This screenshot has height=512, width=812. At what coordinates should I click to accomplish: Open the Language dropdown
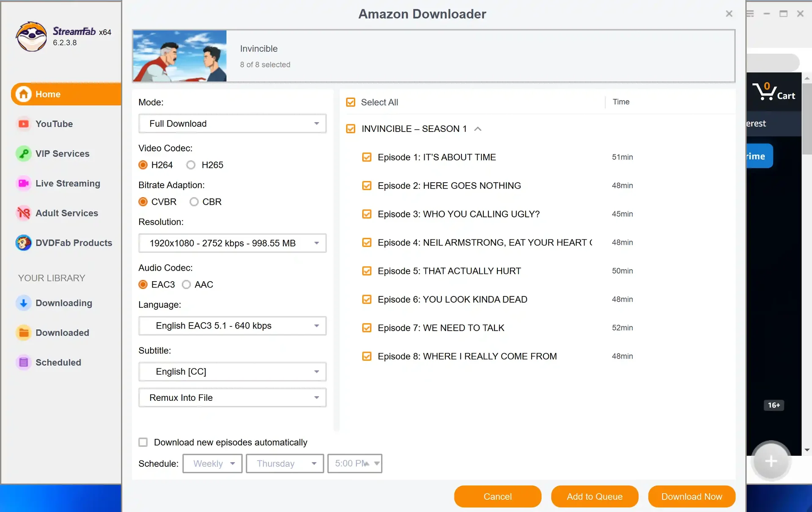(x=232, y=326)
